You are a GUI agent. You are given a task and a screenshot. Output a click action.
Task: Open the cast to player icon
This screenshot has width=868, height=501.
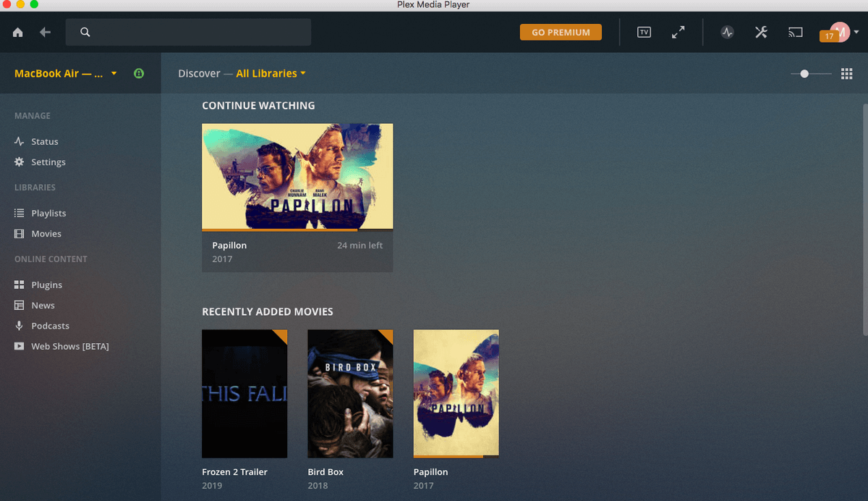796,32
